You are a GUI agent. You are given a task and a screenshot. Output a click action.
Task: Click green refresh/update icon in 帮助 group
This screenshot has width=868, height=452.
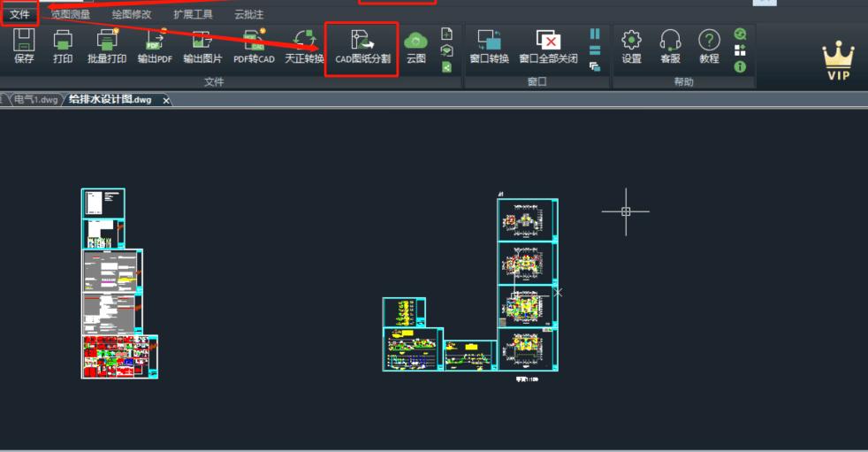[x=740, y=34]
